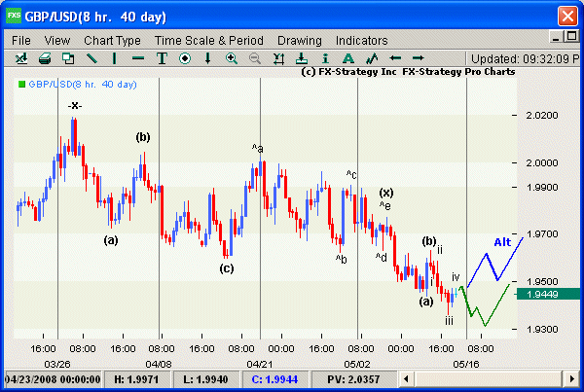The height and width of the screenshot is (392, 584).
Task: Click the FXS application icon in title bar
Action: [x=14, y=16]
